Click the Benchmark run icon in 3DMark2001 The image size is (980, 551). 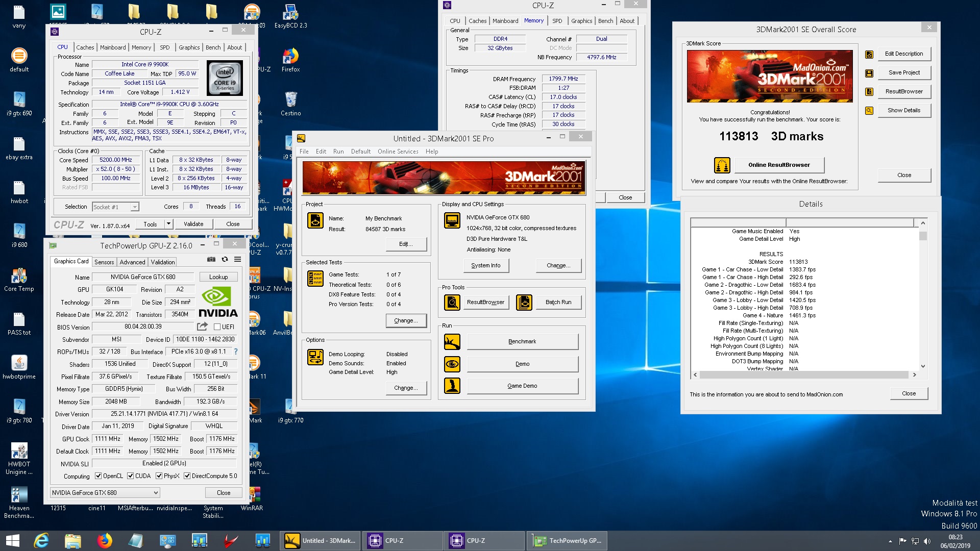452,342
